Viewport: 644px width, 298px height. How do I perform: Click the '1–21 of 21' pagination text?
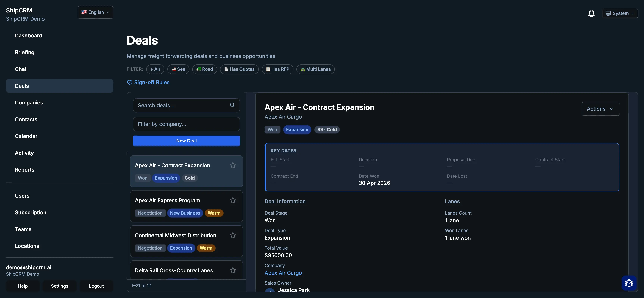141,286
